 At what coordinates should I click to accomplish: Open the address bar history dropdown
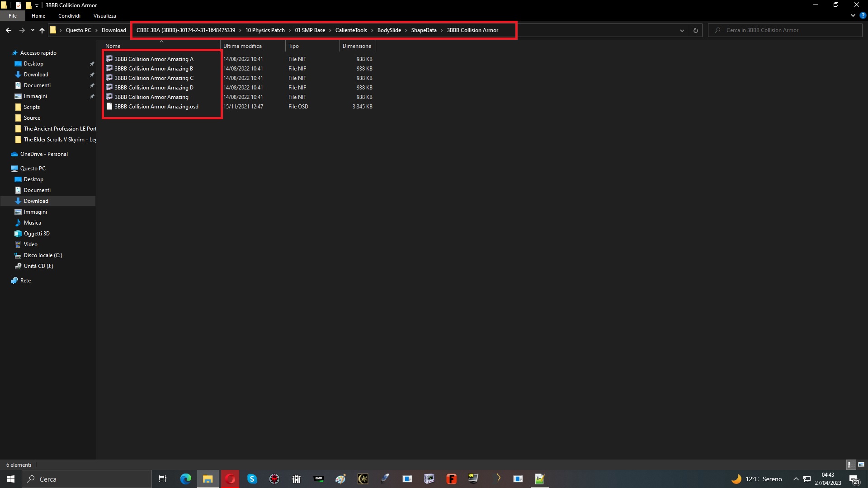click(x=682, y=30)
